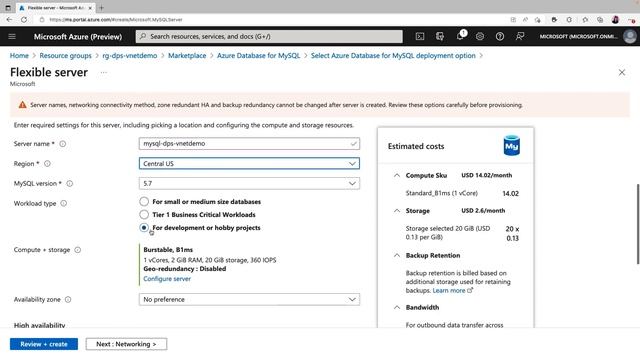This screenshot has width=640, height=360.
Task: Click the USD 14.02/month compute value
Action: (487, 175)
